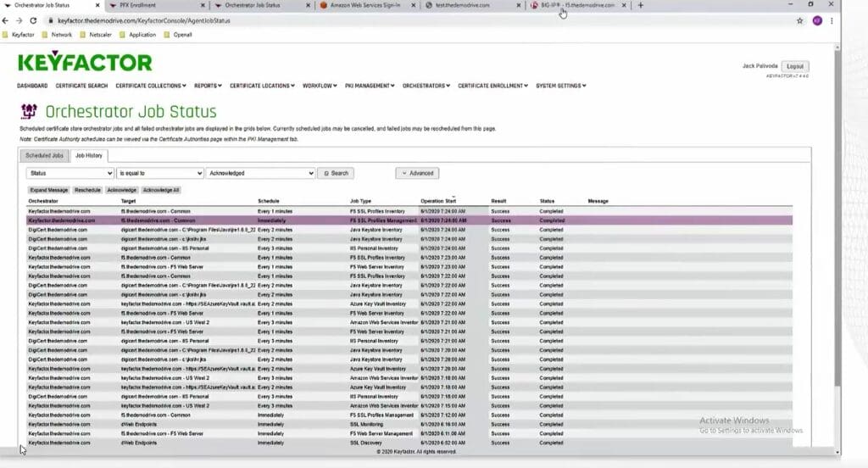Select the F5 Web Server Management row
The image size is (868, 468).
(409, 433)
